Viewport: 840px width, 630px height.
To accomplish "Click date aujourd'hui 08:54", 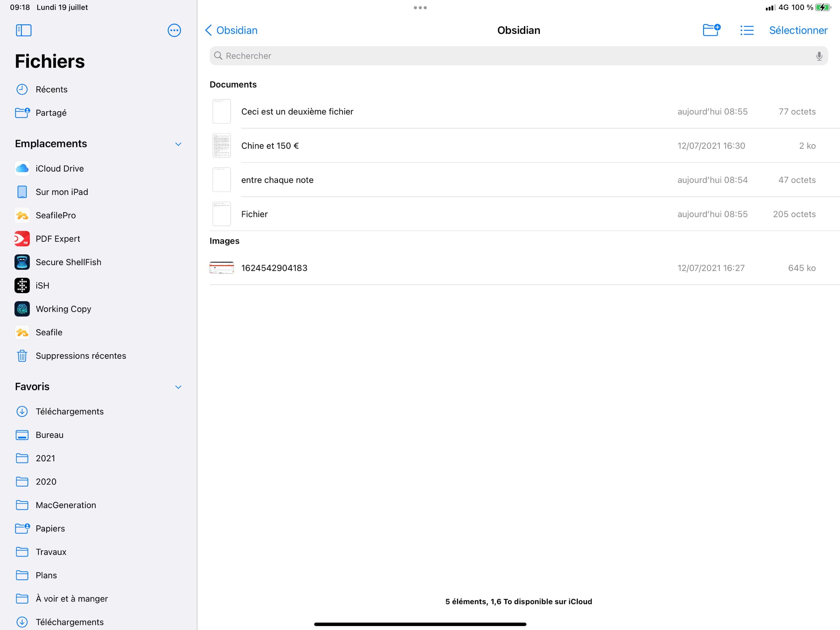I will [712, 180].
